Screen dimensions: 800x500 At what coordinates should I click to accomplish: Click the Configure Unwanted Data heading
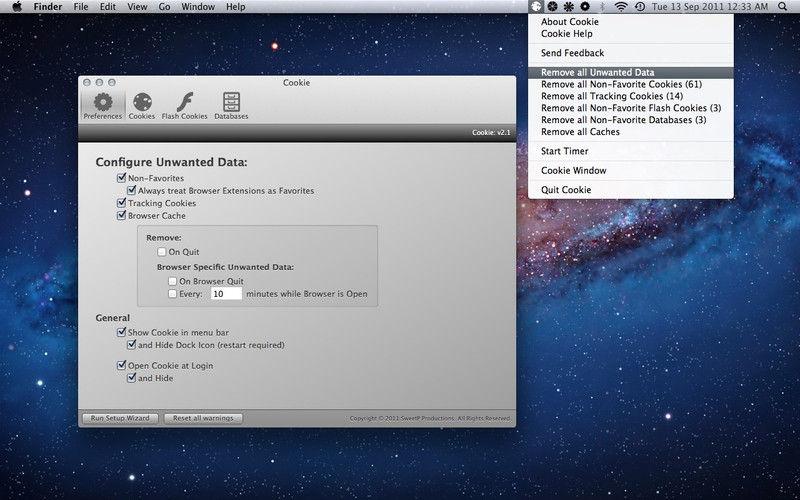171,162
